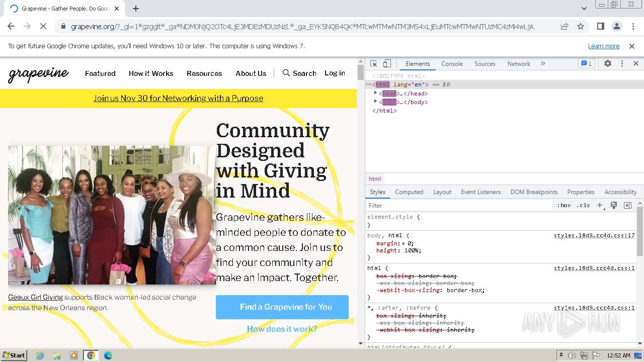
Task: Click How does it work? link
Action: point(282,329)
